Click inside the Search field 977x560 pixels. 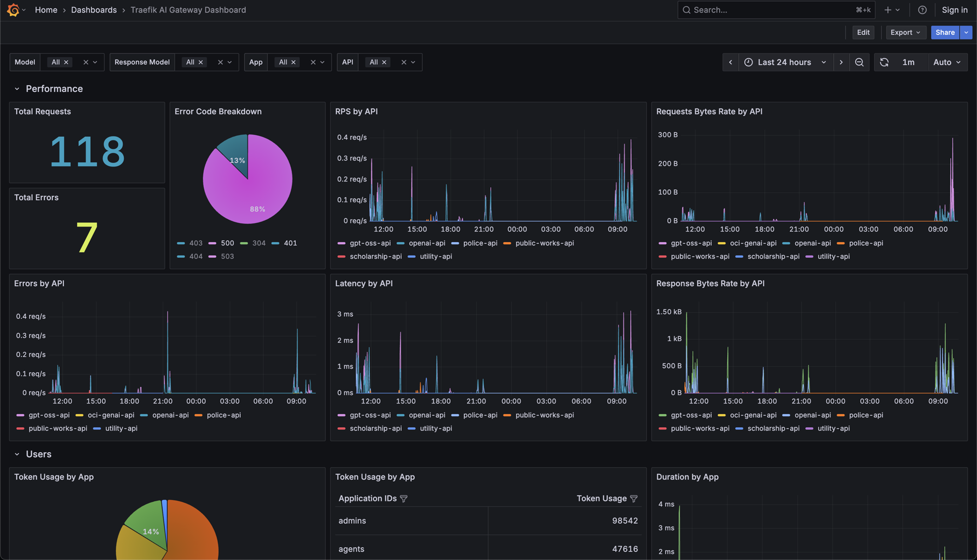point(776,10)
